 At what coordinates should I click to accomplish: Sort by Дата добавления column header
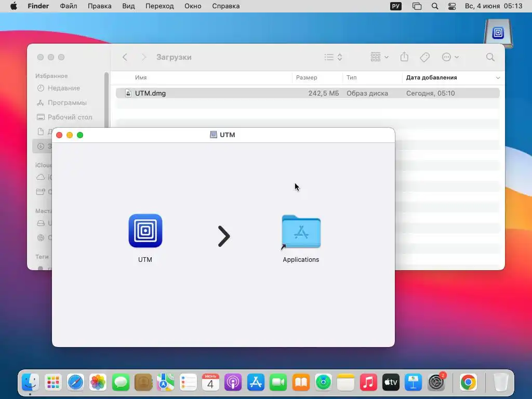[x=431, y=78]
